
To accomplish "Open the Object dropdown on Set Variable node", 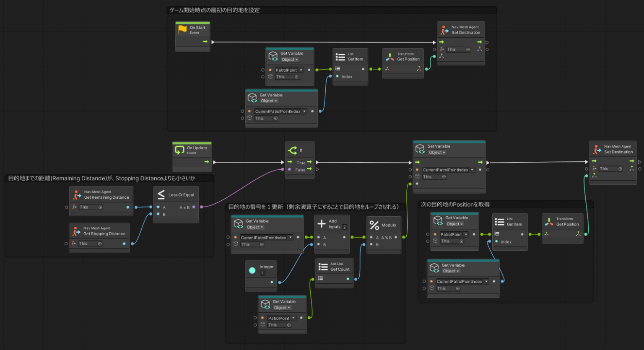I will (436, 153).
